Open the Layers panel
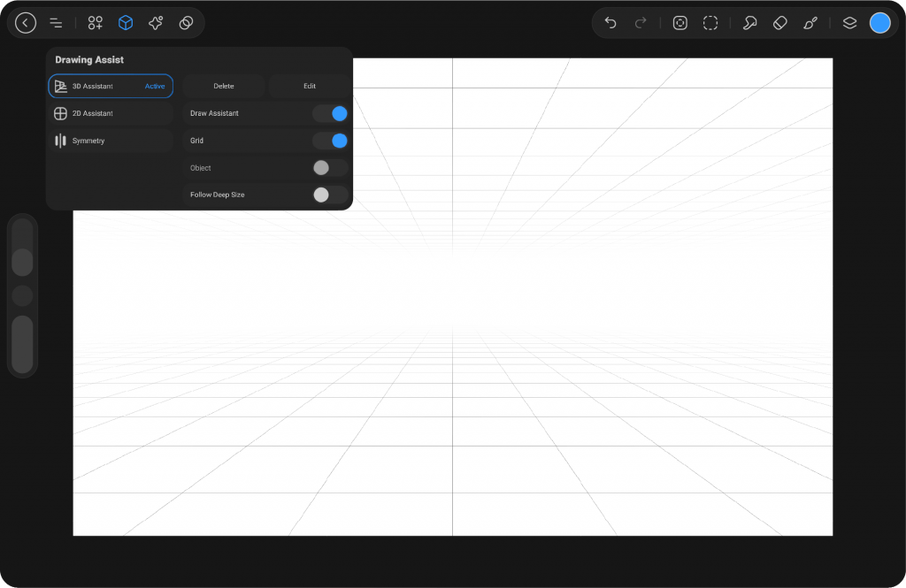This screenshot has height=588, width=906. point(849,23)
